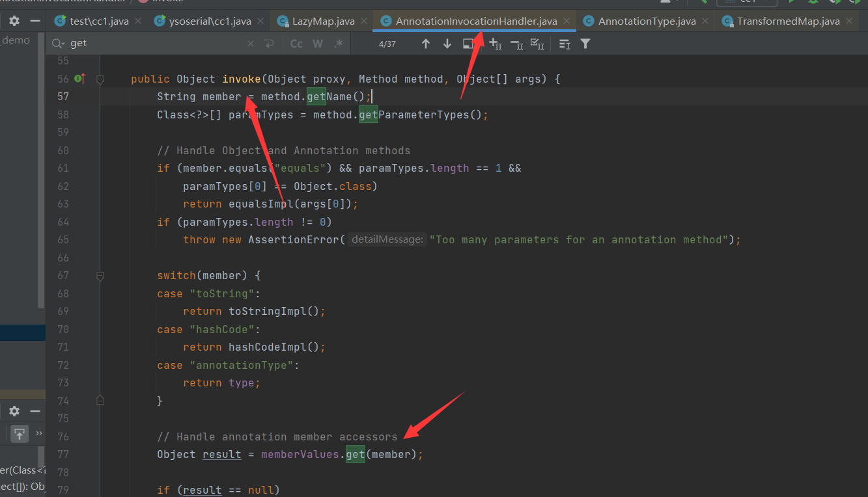This screenshot has height=497, width=868.
Task: Show more bottom toolbar items chevron
Action: click(39, 433)
